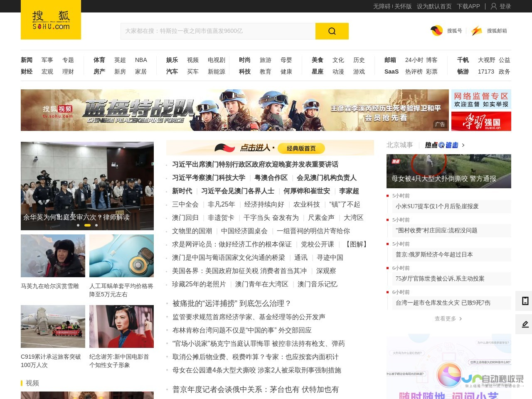This screenshot has height=399, width=532.
Task: Click the Sohu logo
Action: 51,20
